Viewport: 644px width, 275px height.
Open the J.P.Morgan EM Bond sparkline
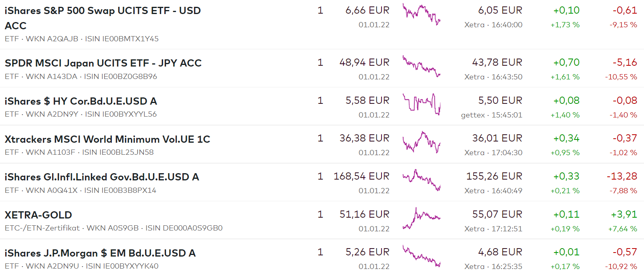click(x=421, y=256)
